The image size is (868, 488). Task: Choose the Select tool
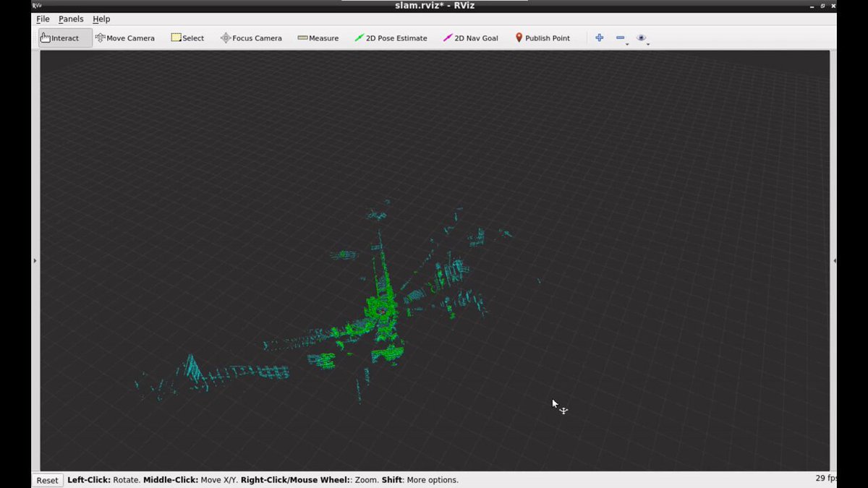pyautogui.click(x=187, y=38)
